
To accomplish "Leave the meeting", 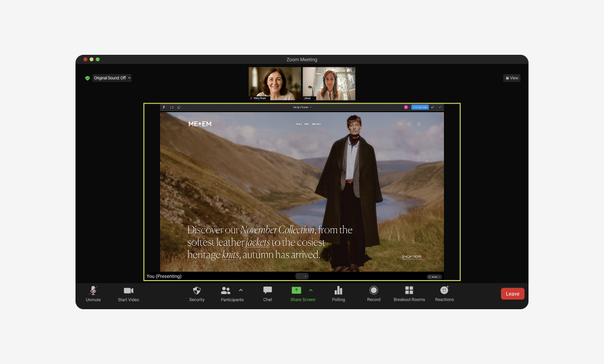I will coord(512,294).
